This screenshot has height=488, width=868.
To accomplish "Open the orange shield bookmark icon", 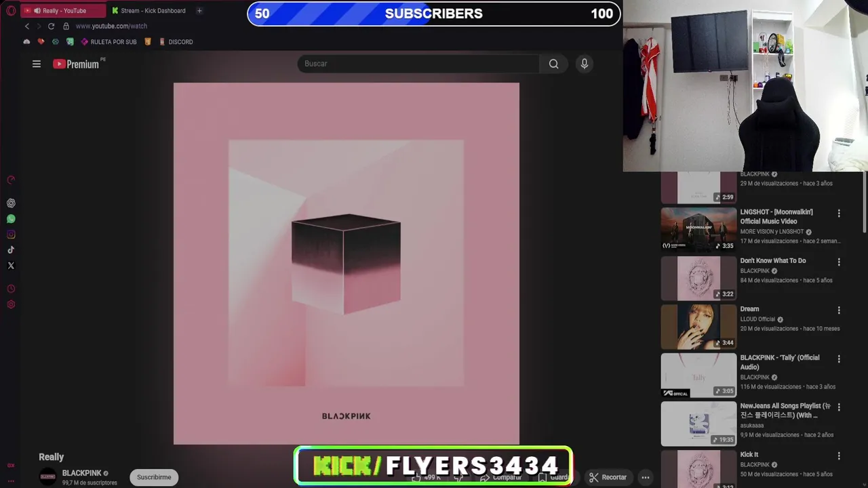I will pos(148,41).
